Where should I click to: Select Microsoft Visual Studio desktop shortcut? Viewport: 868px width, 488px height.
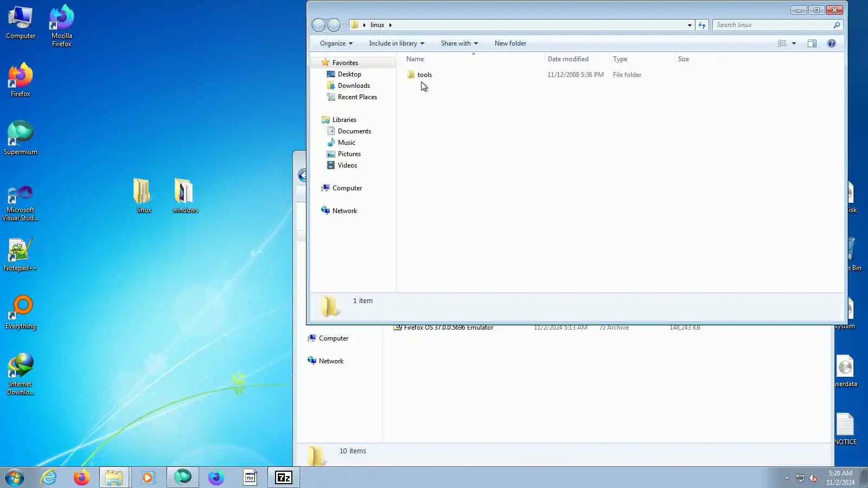tap(21, 203)
